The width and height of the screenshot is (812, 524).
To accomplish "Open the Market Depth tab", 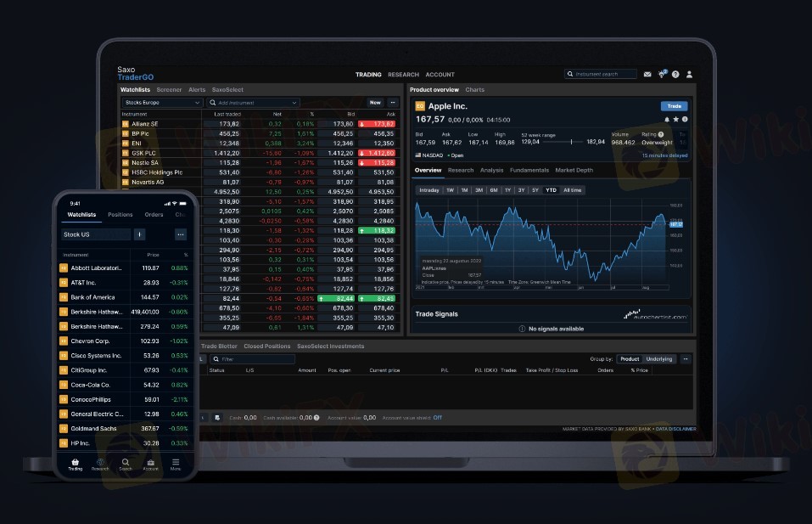I will point(574,170).
